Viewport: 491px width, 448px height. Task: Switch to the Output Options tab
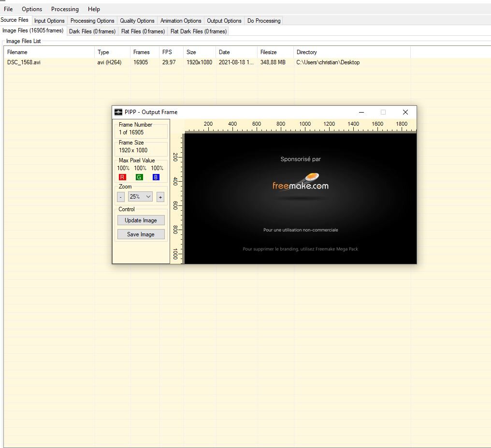pyautogui.click(x=224, y=21)
